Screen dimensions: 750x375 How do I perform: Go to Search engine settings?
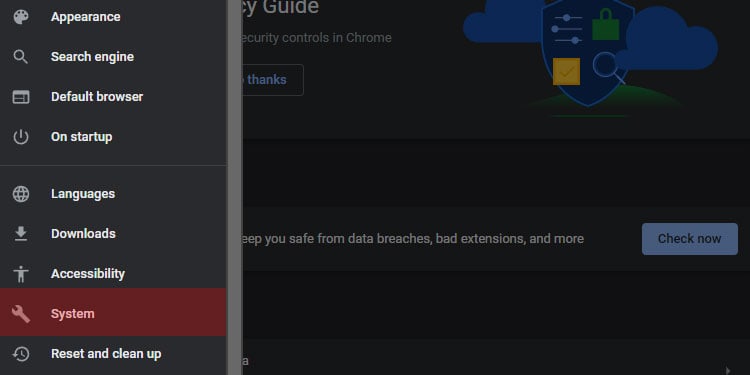point(113,57)
